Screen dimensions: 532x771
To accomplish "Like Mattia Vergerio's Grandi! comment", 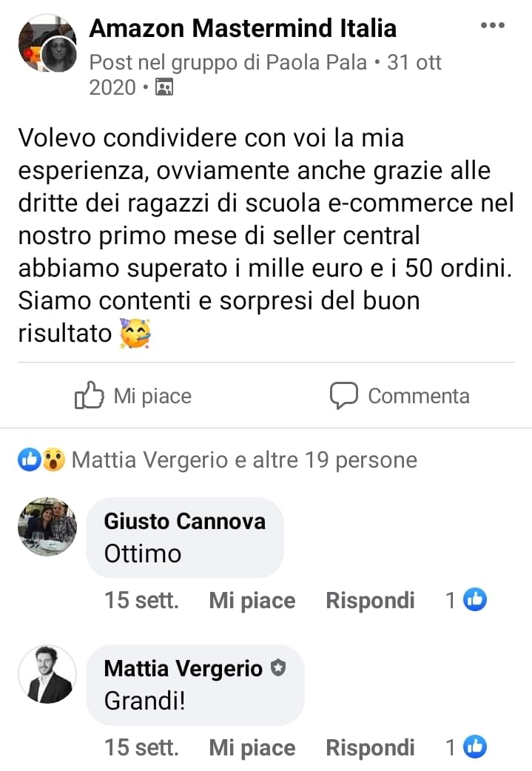I will 252,747.
